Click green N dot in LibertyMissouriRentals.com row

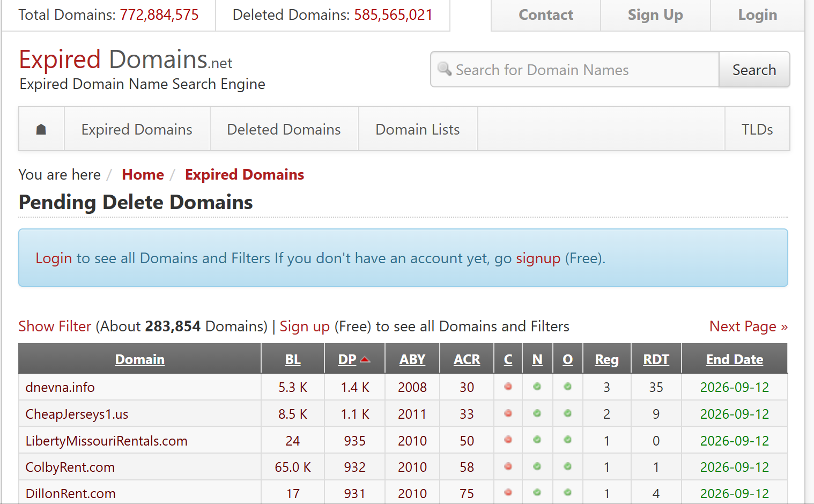[x=537, y=440]
